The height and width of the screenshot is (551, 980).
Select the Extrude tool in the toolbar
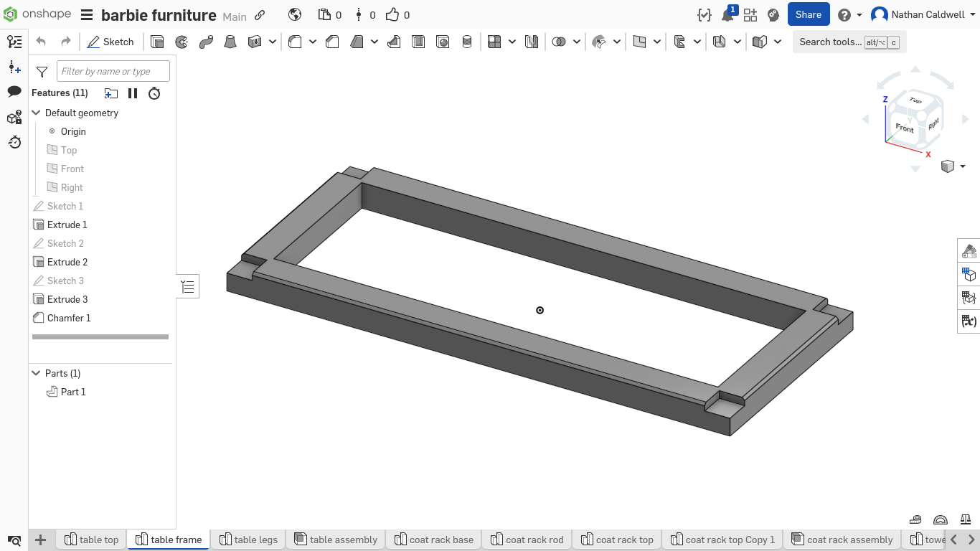point(157,42)
